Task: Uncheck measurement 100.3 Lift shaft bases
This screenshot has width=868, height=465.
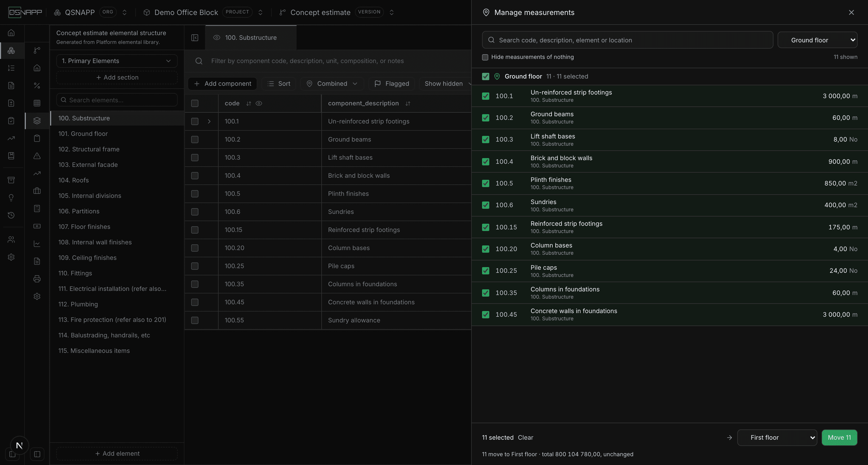Action: tap(486, 139)
